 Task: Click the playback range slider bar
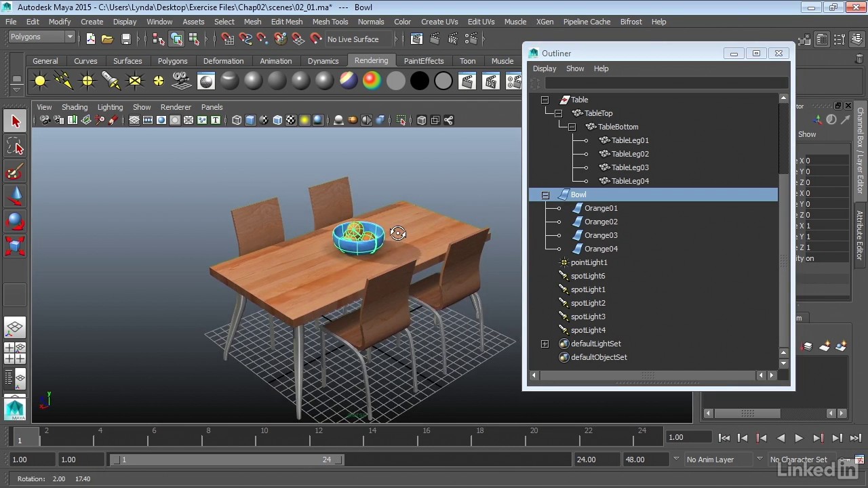[x=227, y=460]
